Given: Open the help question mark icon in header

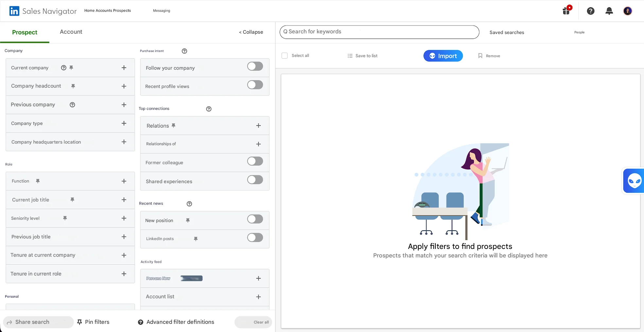Looking at the screenshot, I should pyautogui.click(x=590, y=11).
